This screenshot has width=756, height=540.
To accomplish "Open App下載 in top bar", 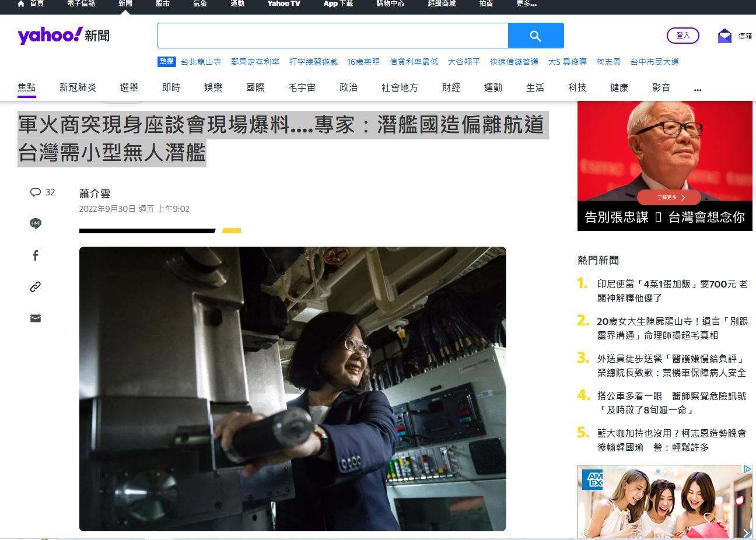I will [338, 3].
